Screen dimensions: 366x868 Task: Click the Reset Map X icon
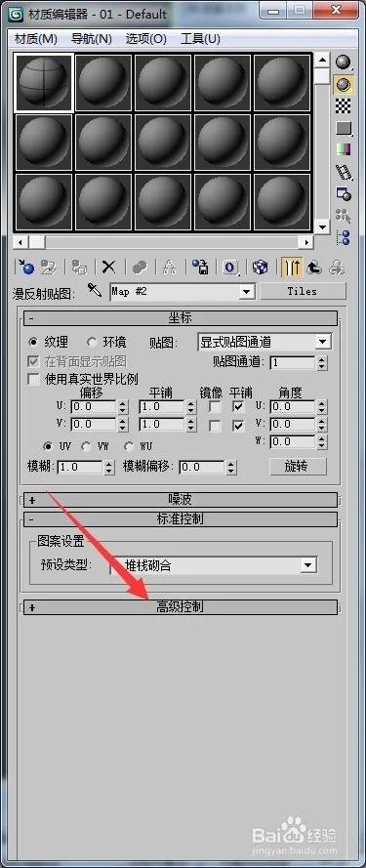(x=109, y=268)
